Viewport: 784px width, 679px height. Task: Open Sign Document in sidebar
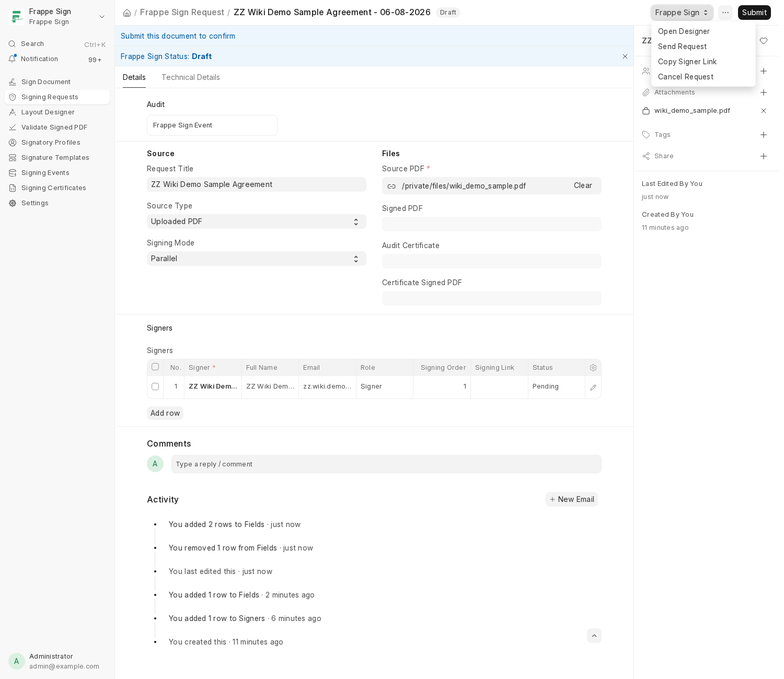[57, 82]
